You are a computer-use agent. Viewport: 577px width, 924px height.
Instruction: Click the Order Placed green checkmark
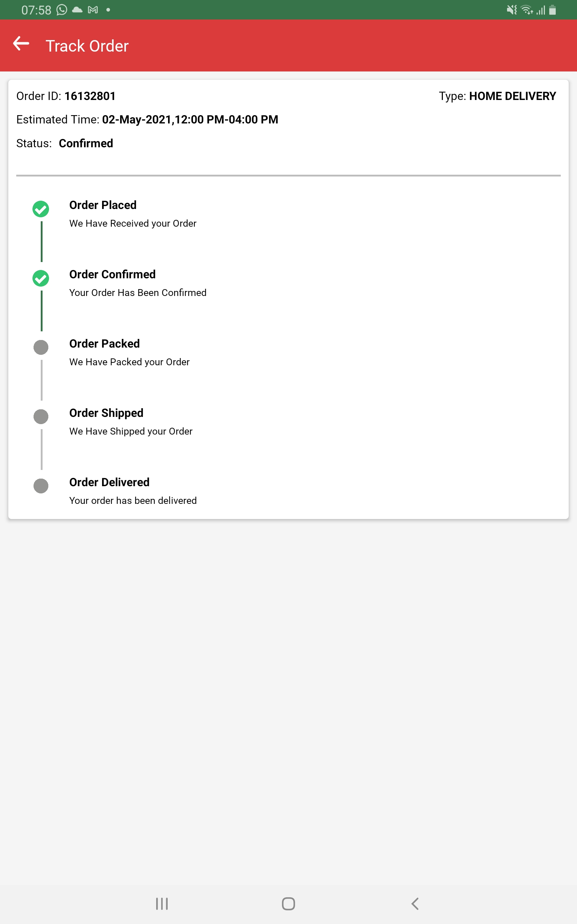click(41, 209)
